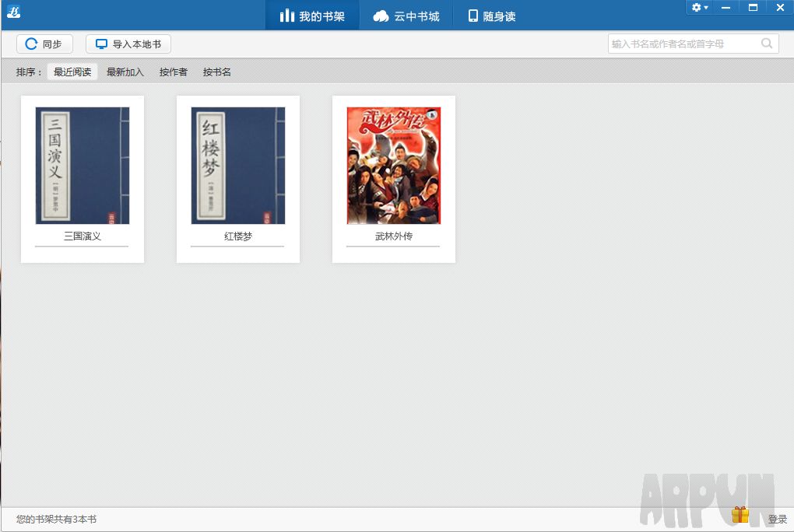Open the 武林外传 book cover
The height and width of the screenshot is (532, 794).
pyautogui.click(x=394, y=166)
